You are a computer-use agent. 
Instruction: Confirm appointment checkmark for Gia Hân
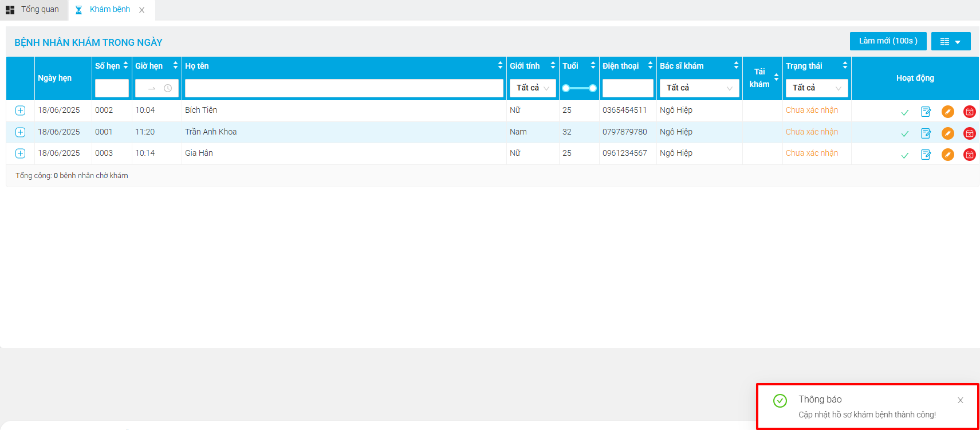[905, 155]
